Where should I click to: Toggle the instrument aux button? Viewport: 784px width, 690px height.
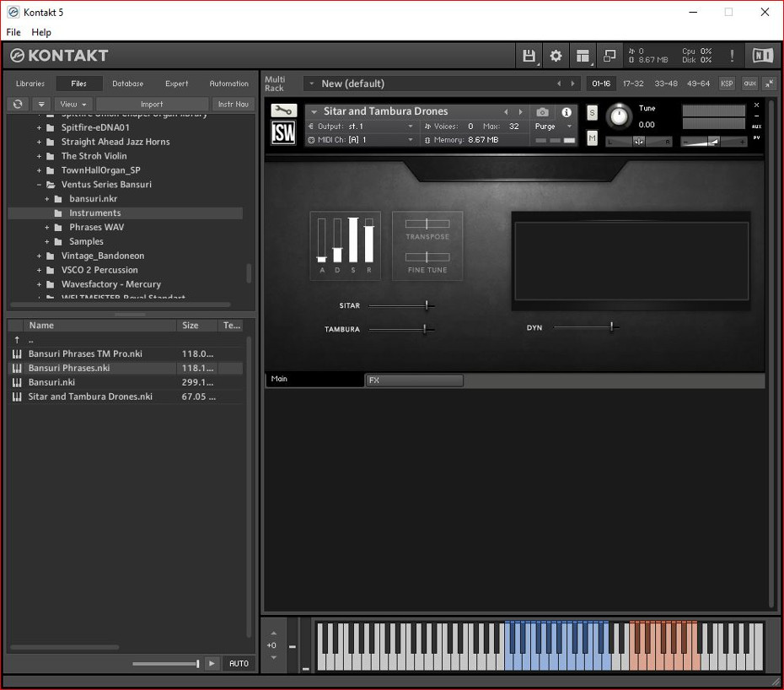tap(756, 127)
